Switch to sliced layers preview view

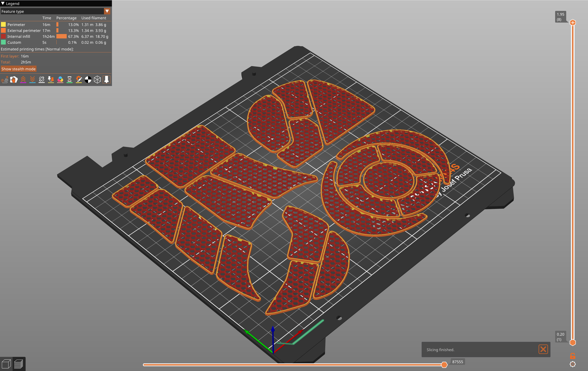[x=19, y=364]
